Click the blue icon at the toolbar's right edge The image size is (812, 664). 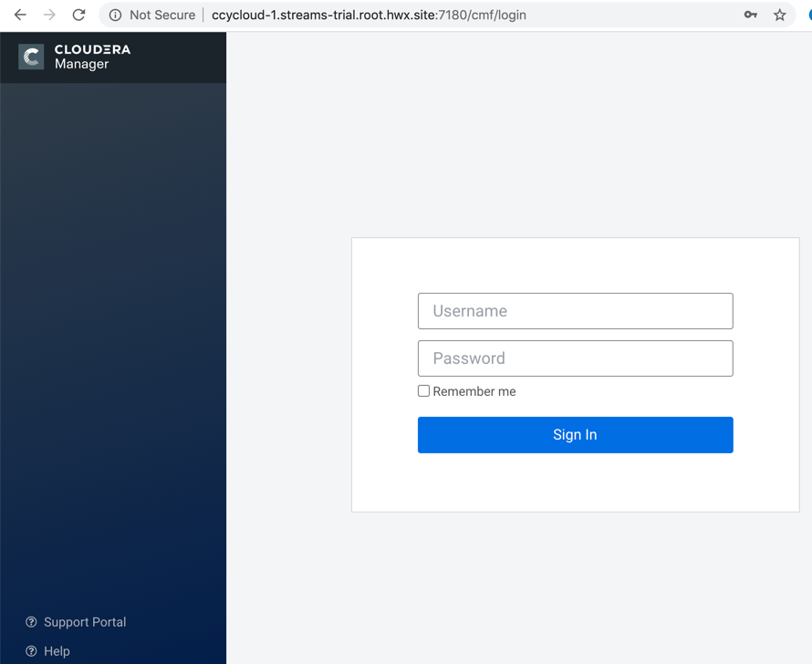(x=808, y=15)
